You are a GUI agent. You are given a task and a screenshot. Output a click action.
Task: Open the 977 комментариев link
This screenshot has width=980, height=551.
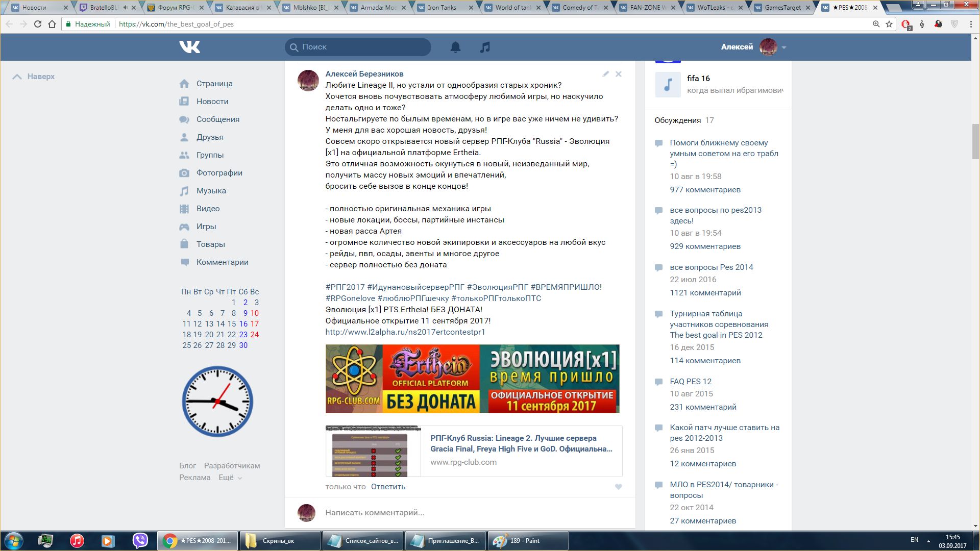pyautogui.click(x=705, y=190)
